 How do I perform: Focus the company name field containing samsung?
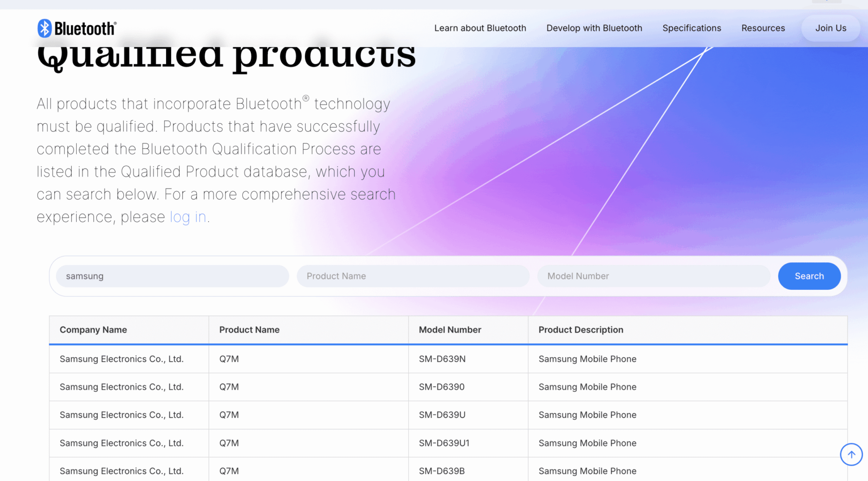(x=172, y=276)
